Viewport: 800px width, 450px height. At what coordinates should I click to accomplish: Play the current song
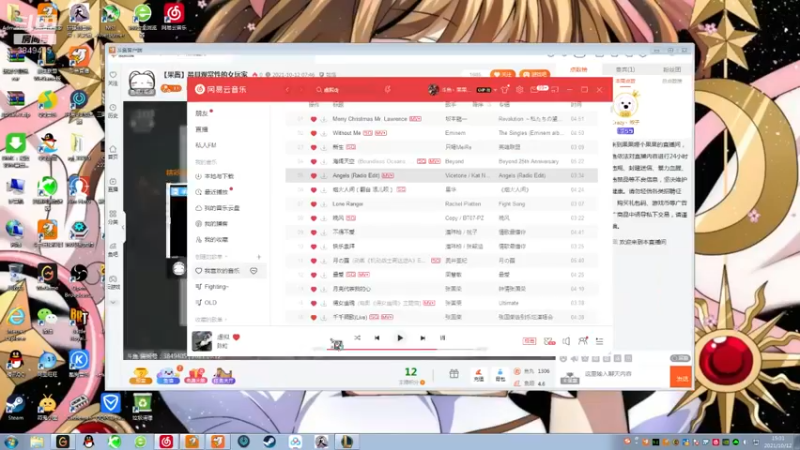(x=400, y=338)
